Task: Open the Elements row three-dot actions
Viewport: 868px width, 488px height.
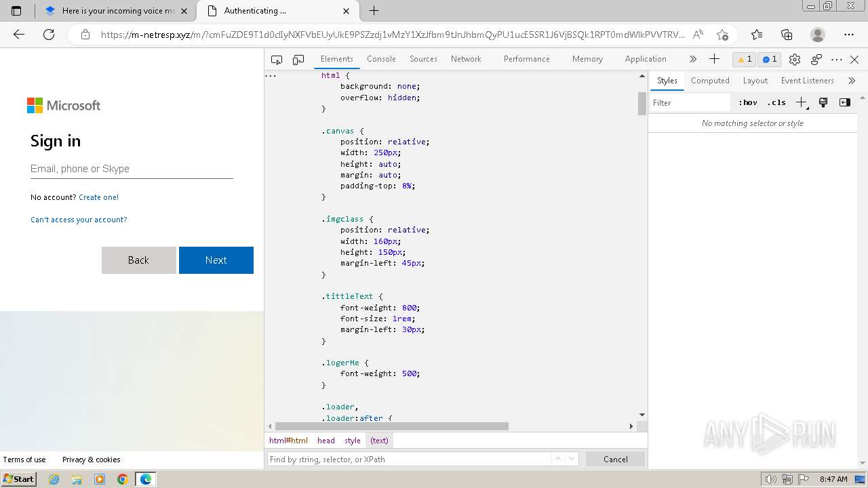Action: click(271, 76)
